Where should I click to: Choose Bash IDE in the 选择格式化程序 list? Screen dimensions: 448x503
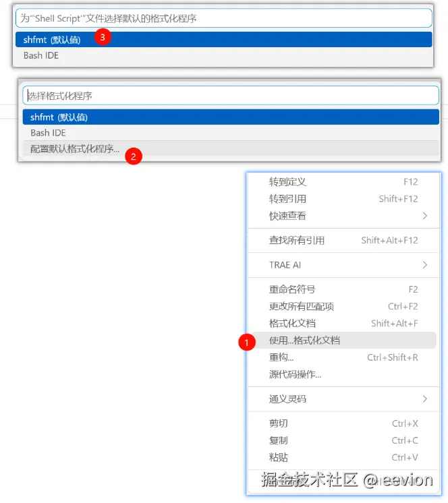(231, 132)
